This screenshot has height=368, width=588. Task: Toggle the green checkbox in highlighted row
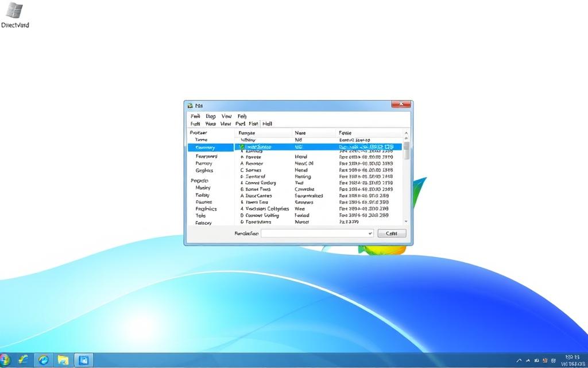click(242, 147)
